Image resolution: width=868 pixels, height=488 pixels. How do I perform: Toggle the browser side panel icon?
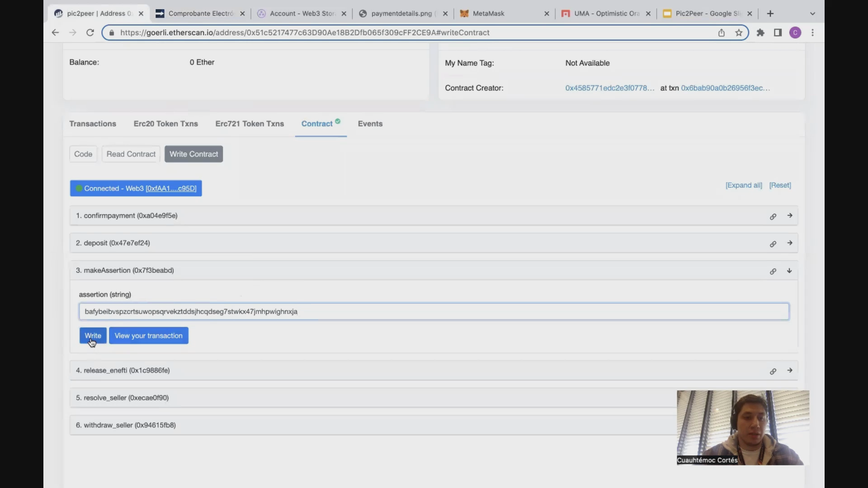[x=778, y=33]
